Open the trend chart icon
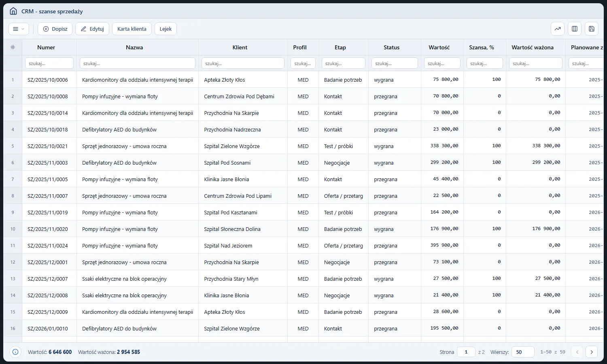 tap(558, 29)
